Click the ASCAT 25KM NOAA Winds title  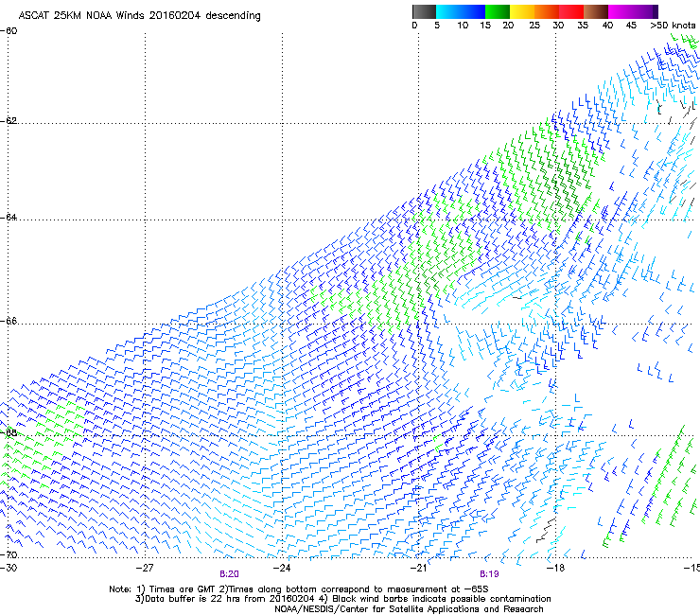coord(140,16)
